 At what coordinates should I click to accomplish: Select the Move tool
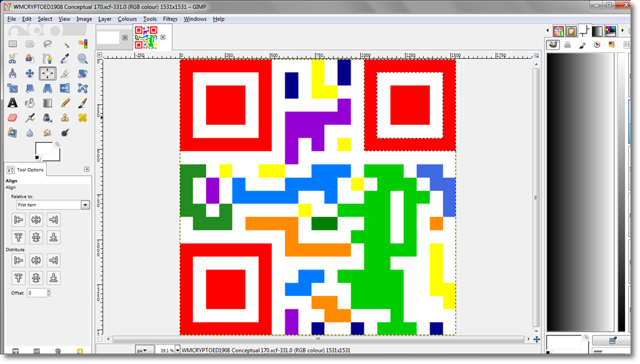coord(30,73)
